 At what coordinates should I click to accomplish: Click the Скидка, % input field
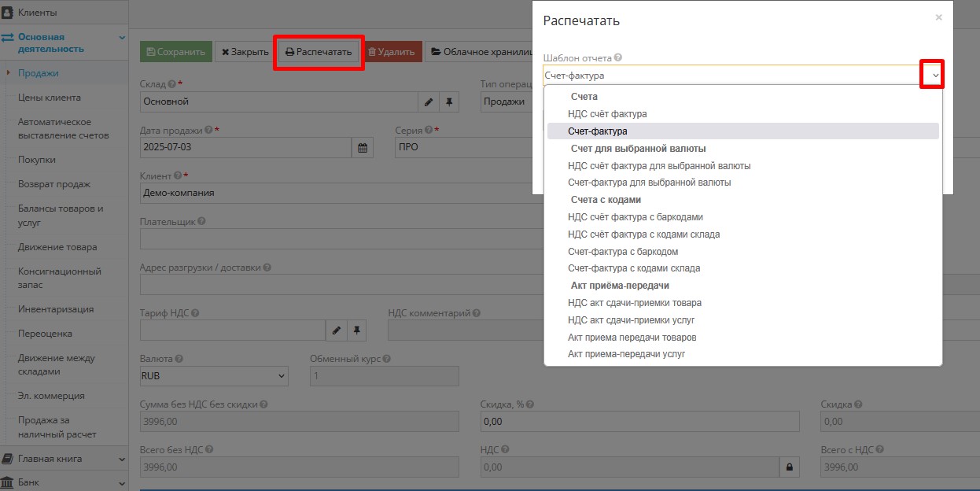(x=639, y=422)
